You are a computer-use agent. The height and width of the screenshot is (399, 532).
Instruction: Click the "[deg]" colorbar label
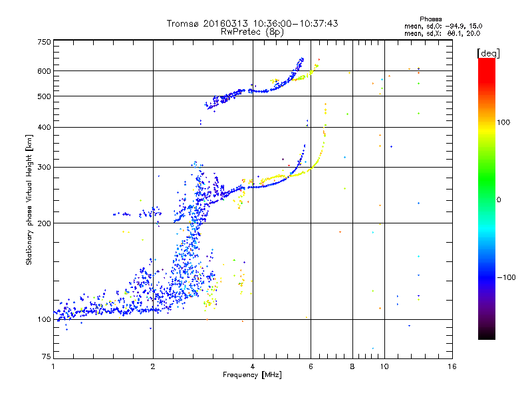coord(488,53)
